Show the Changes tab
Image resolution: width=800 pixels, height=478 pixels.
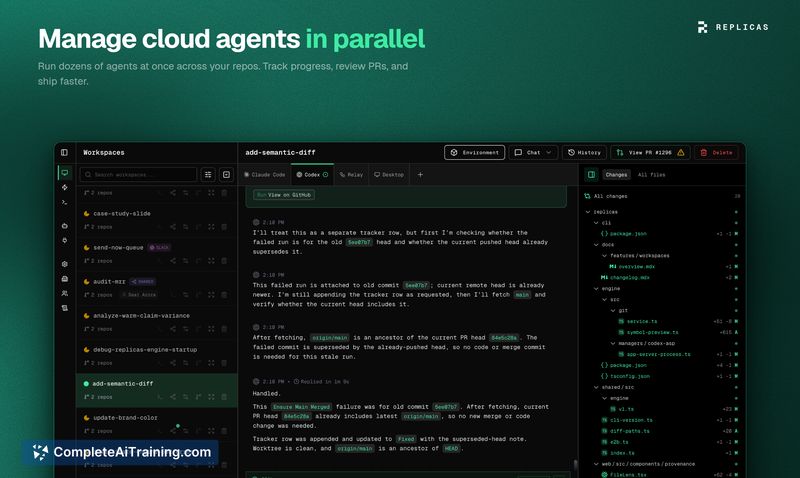(x=616, y=174)
